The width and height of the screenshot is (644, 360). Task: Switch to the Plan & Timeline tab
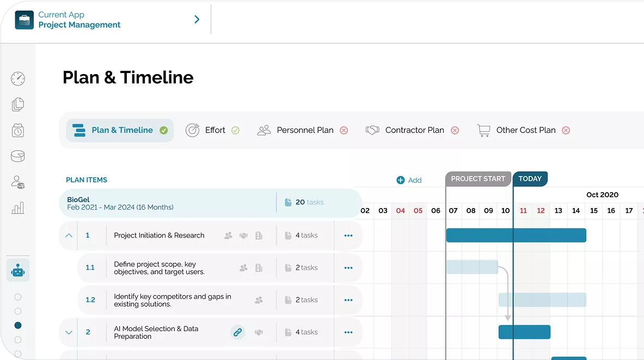point(120,130)
